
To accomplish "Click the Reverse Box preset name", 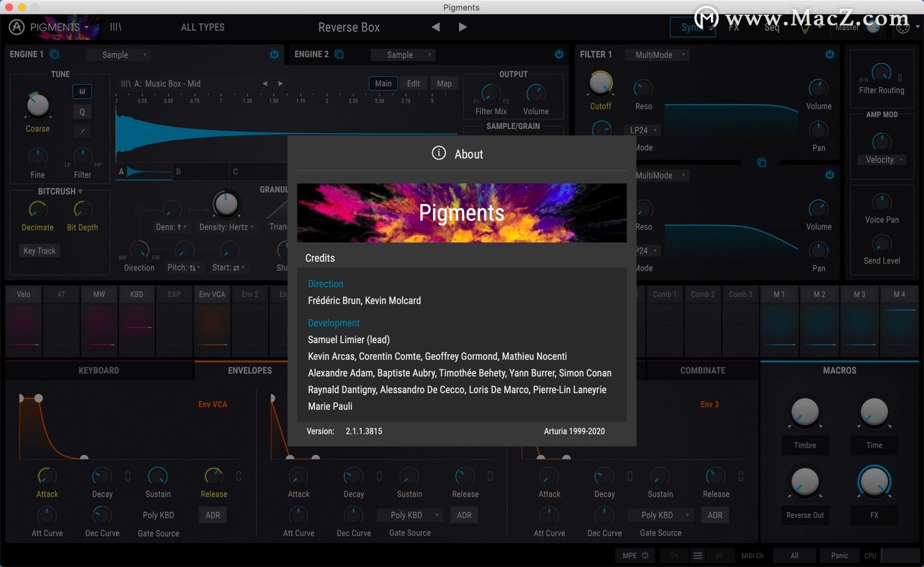I will (x=349, y=28).
